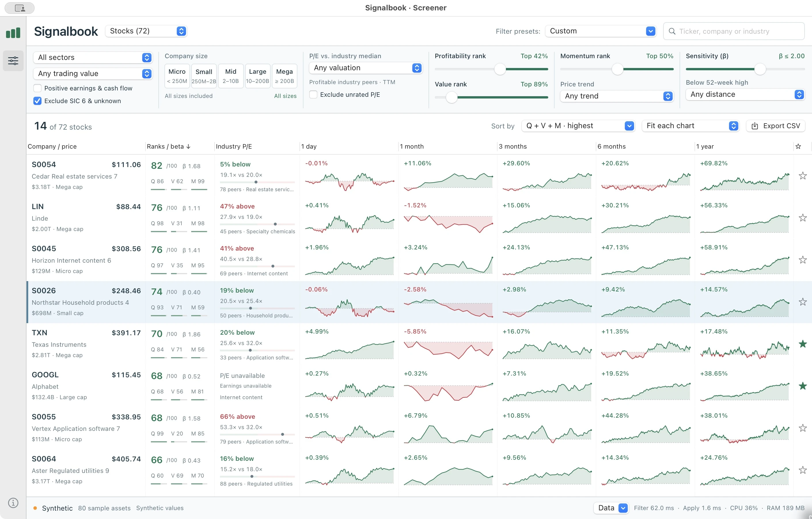Open the Any trading value dropdown
This screenshot has height=519, width=812.
93,73
